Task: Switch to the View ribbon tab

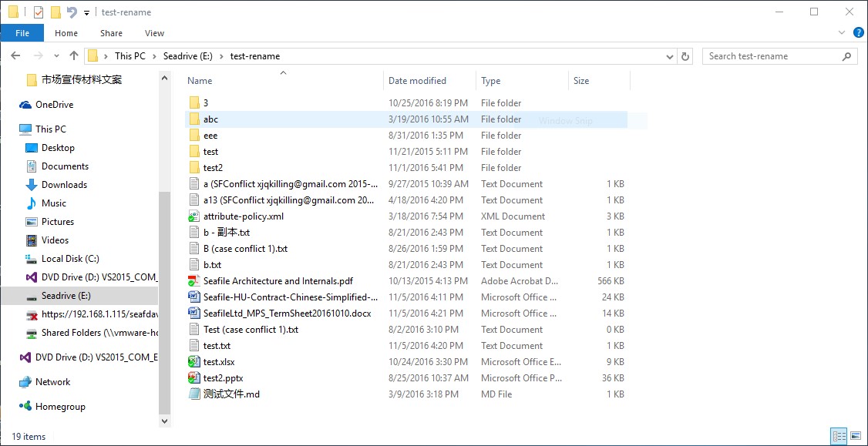Action: point(154,33)
